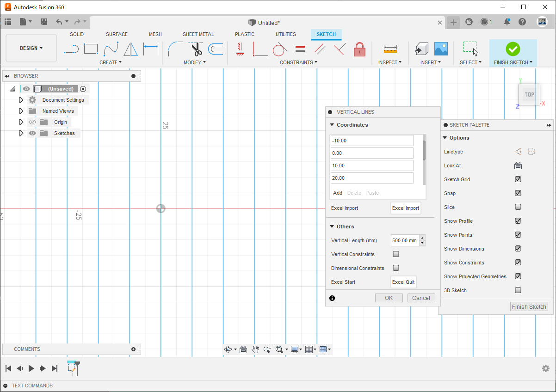
Task: Click the Excel Import button
Action: tap(406, 208)
